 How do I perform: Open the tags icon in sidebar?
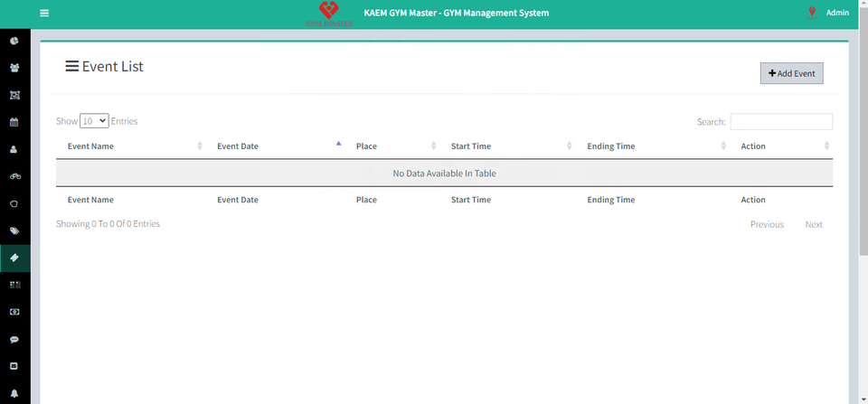(x=14, y=230)
